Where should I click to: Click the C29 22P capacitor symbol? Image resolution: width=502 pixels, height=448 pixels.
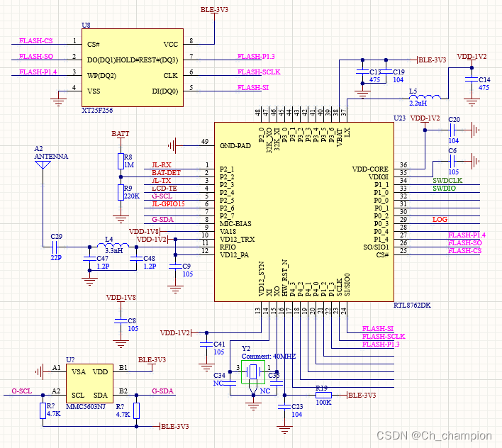coord(55,247)
